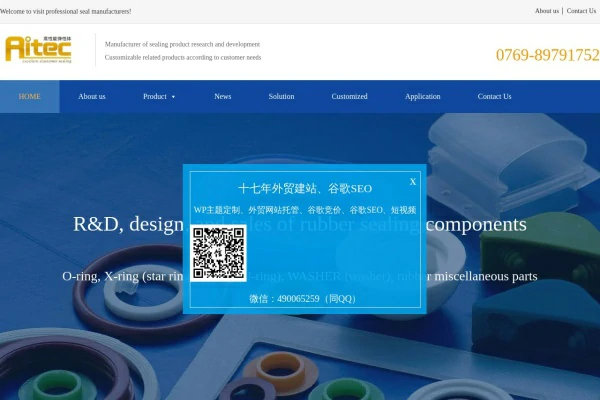Expand the Product dropdown arrow
This screenshot has width=600, height=400.
(173, 97)
